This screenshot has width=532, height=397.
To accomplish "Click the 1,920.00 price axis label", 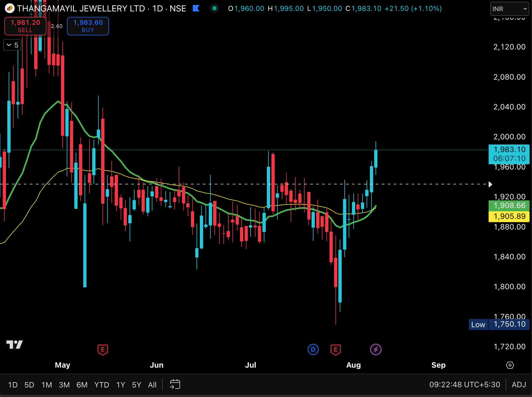I will 509,197.
